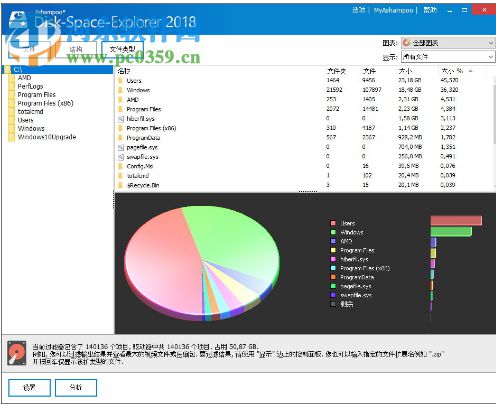
Task: Open the 显示 file filter dropdown
Action: tap(448, 57)
